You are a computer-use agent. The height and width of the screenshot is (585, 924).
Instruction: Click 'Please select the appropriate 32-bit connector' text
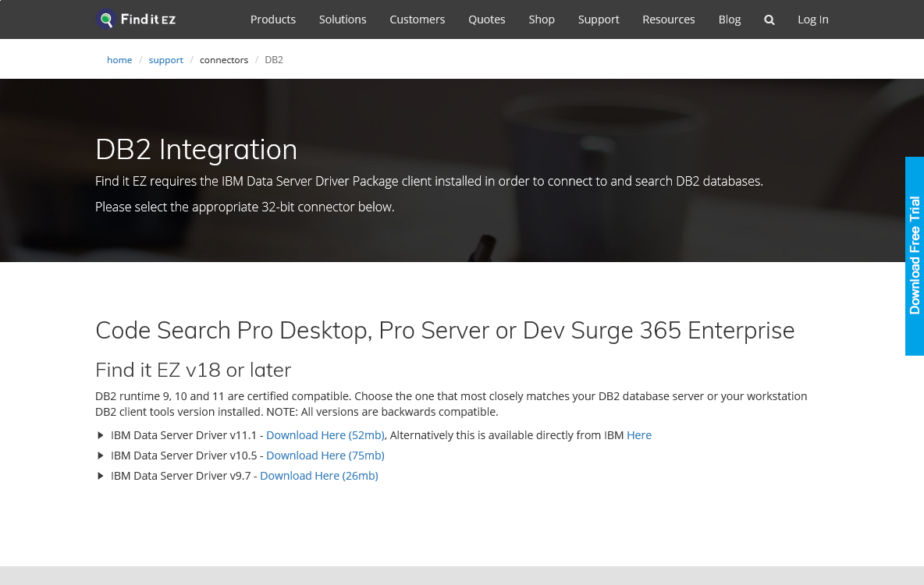click(x=244, y=207)
